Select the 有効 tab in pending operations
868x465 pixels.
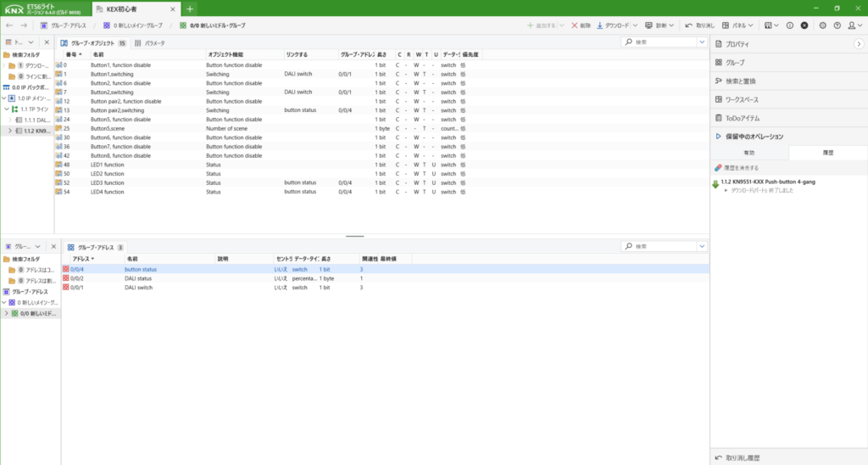pyautogui.click(x=748, y=153)
